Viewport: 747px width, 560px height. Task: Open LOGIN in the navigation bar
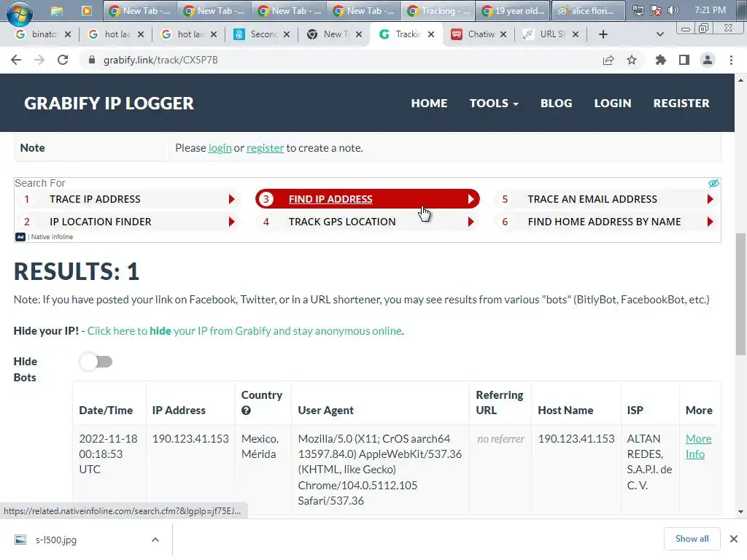[613, 104]
